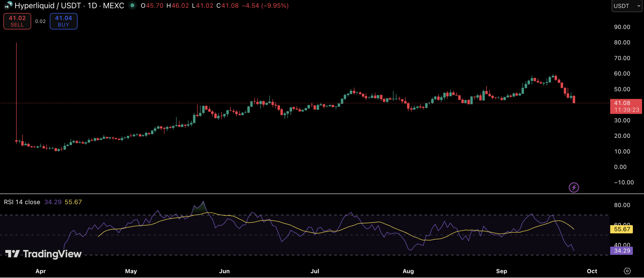
Task: Click the 60.00 price axis label
Action: click(x=622, y=73)
